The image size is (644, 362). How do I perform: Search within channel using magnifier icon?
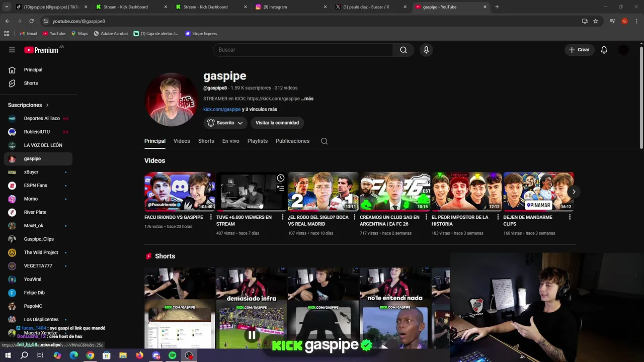tap(325, 141)
